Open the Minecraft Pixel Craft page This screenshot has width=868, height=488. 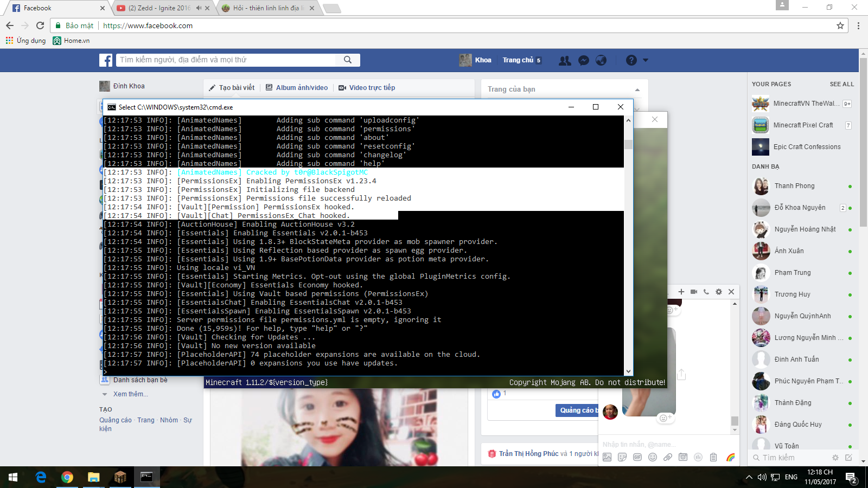[802, 125]
